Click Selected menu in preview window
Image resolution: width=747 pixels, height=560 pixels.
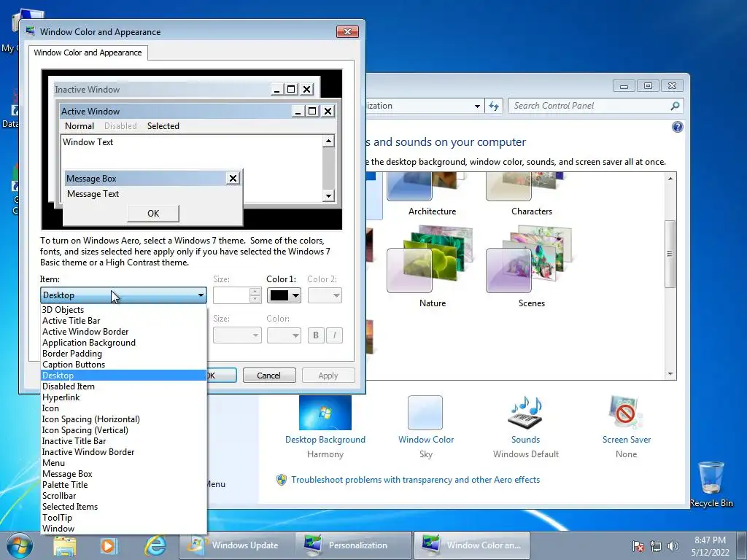[163, 125]
